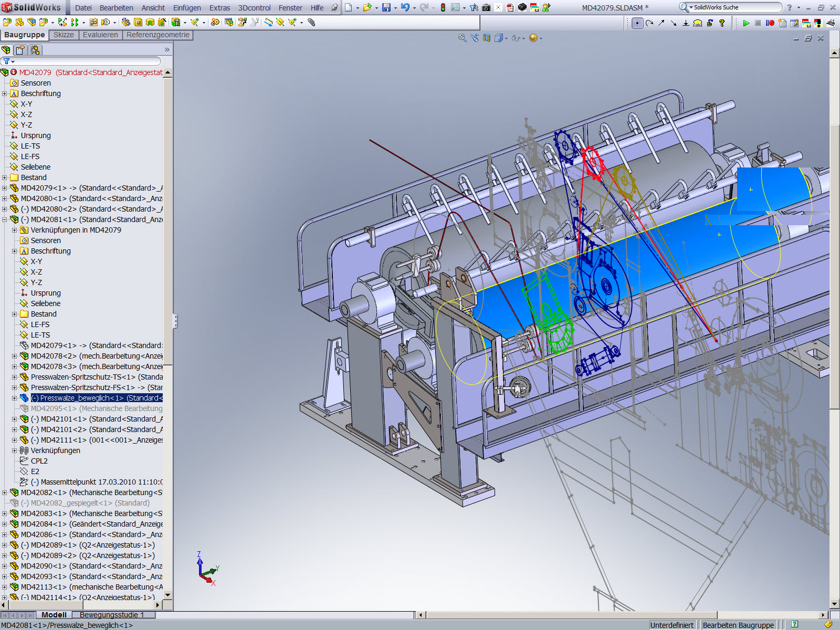Expand the Beschriftung node at tree top

tap(5, 93)
